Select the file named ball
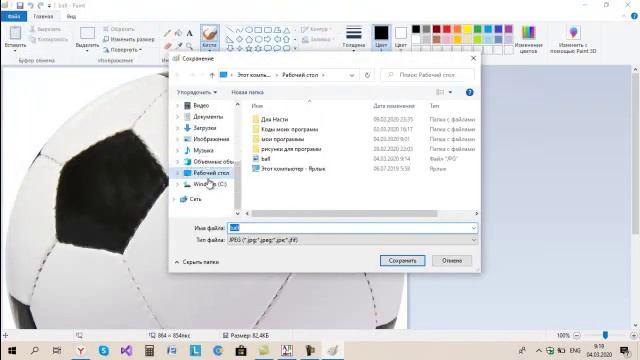The width and height of the screenshot is (640, 360). coord(266,159)
